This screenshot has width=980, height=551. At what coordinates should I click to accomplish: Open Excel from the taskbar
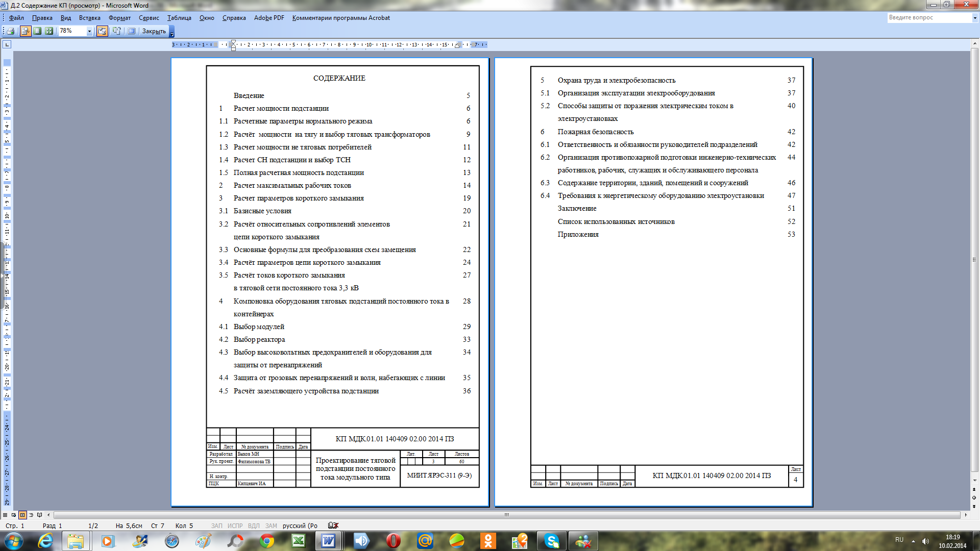(298, 541)
